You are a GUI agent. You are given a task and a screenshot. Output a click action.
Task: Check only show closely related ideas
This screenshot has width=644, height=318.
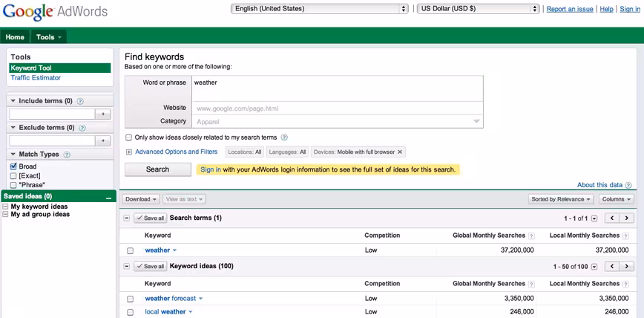pyautogui.click(x=128, y=137)
